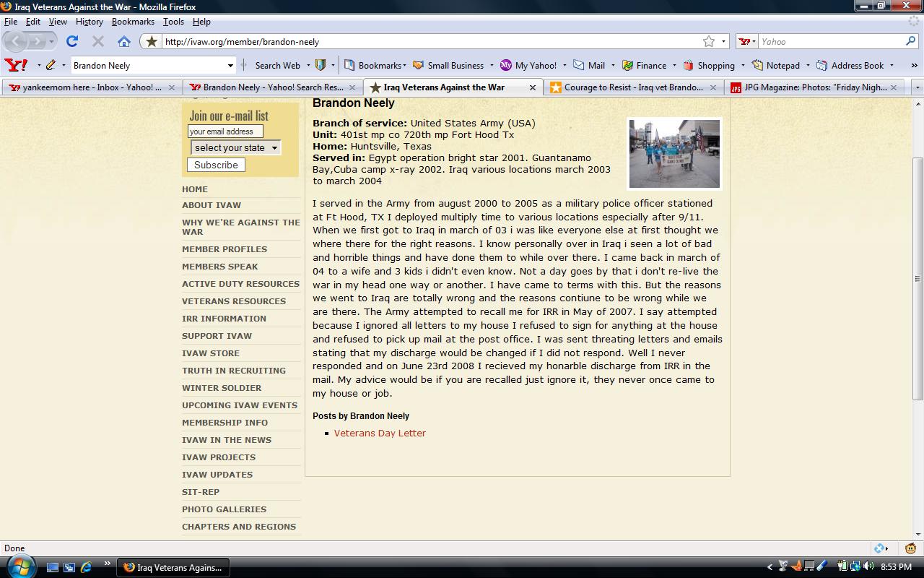The width and height of the screenshot is (924, 578).
Task: Expand the Bookmarks toolbar dropdown arrow
Action: [404, 65]
